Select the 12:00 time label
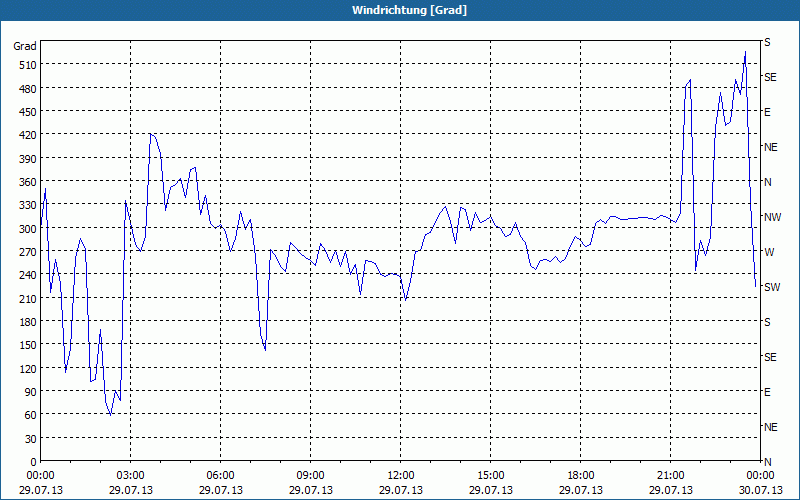Screen dimensions: 800x500 coord(401,476)
